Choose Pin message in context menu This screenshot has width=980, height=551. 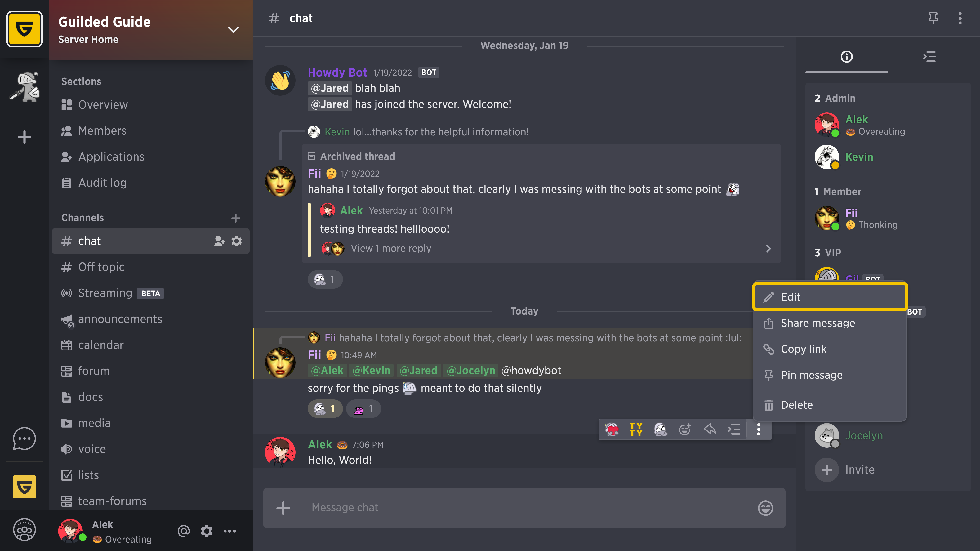click(812, 375)
